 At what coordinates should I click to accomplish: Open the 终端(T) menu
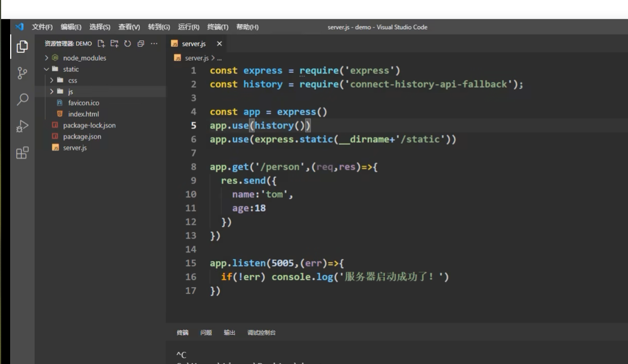pos(218,27)
